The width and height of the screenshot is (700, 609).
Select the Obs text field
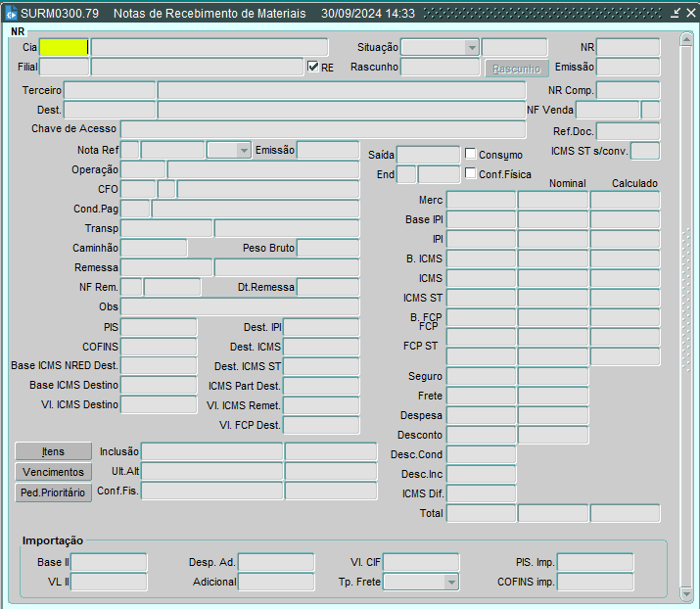pyautogui.click(x=239, y=307)
